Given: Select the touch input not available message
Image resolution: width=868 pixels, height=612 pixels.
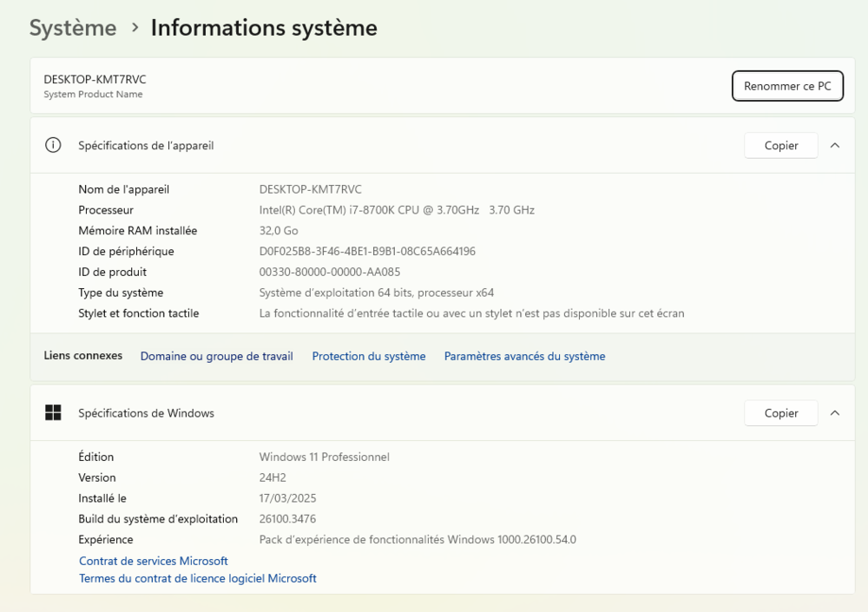Looking at the screenshot, I should pyautogui.click(x=471, y=313).
